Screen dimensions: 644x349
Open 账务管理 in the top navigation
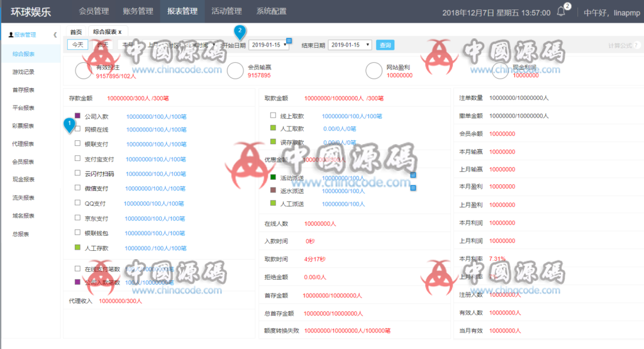coord(138,11)
